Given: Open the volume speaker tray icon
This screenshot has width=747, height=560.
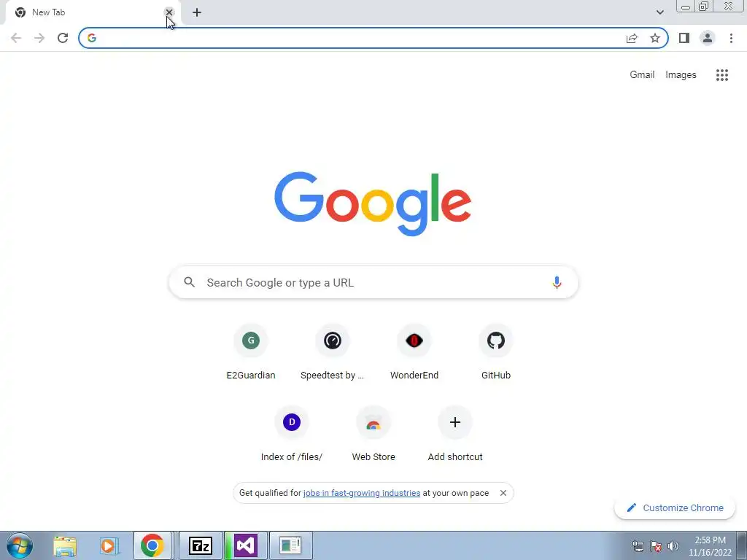Looking at the screenshot, I should click(673, 546).
